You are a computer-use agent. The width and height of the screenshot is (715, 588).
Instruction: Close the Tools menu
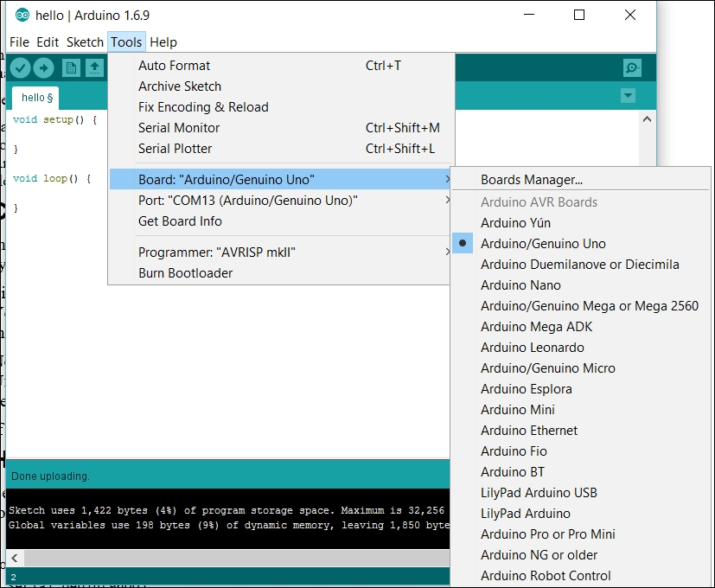coord(126,42)
